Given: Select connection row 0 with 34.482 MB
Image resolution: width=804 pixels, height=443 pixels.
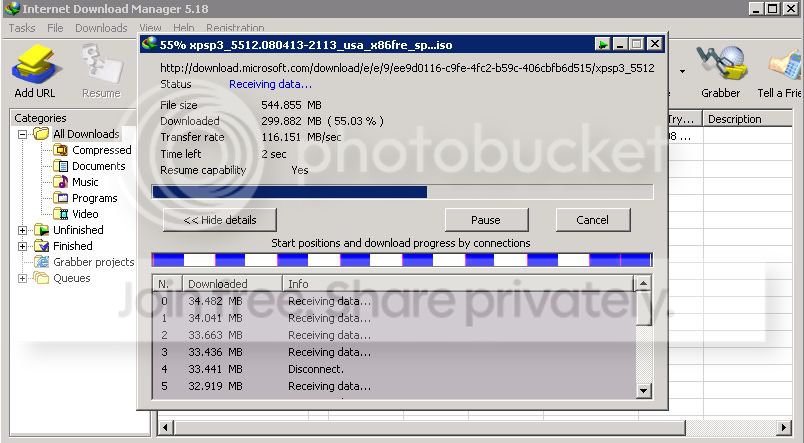Looking at the screenshot, I should pos(394,301).
